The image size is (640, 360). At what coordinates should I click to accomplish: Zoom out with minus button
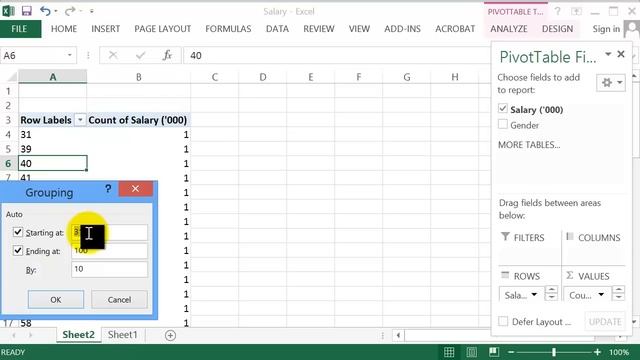tap(511, 352)
